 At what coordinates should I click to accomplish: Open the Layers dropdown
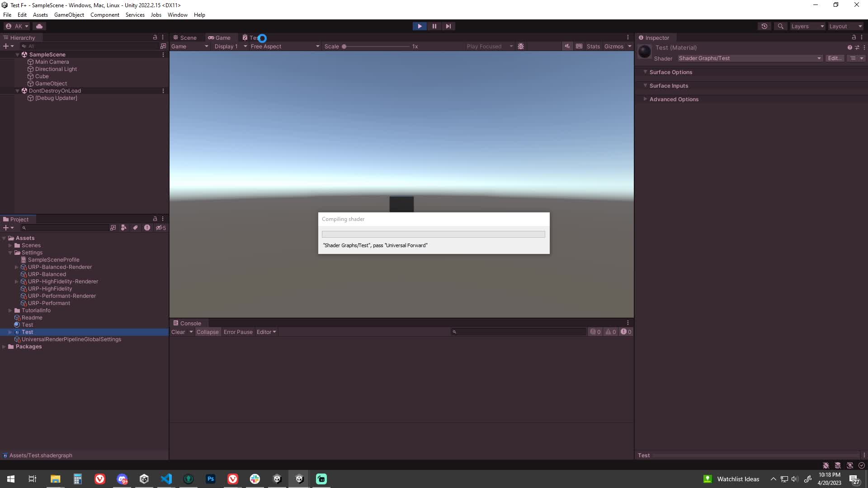point(807,26)
